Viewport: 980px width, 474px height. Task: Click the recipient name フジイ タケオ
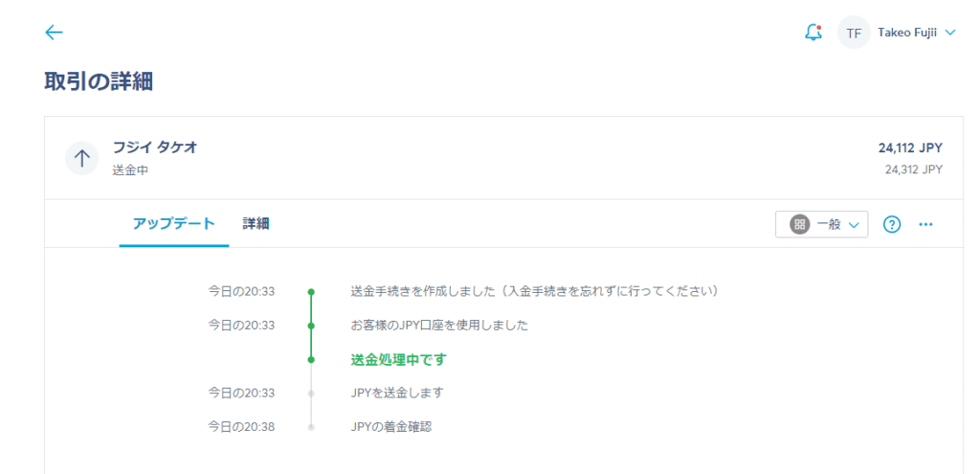[x=155, y=147]
